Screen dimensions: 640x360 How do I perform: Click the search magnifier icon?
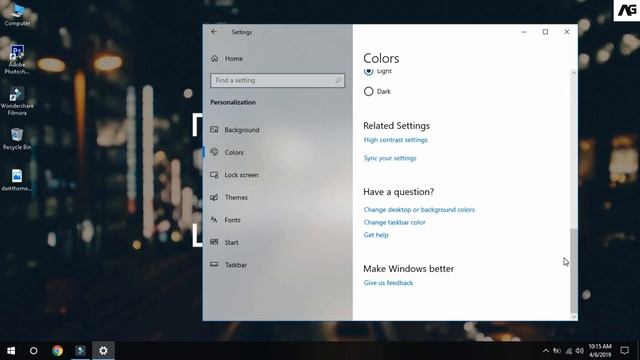338,80
